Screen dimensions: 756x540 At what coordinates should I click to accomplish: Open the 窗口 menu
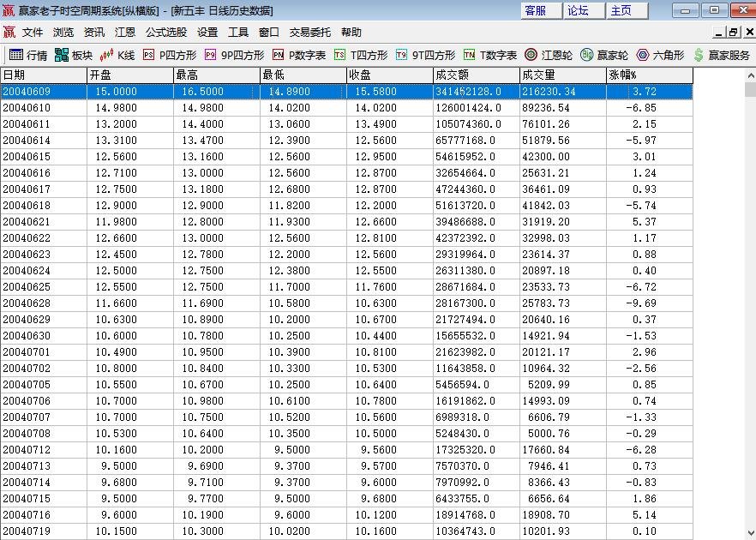269,33
